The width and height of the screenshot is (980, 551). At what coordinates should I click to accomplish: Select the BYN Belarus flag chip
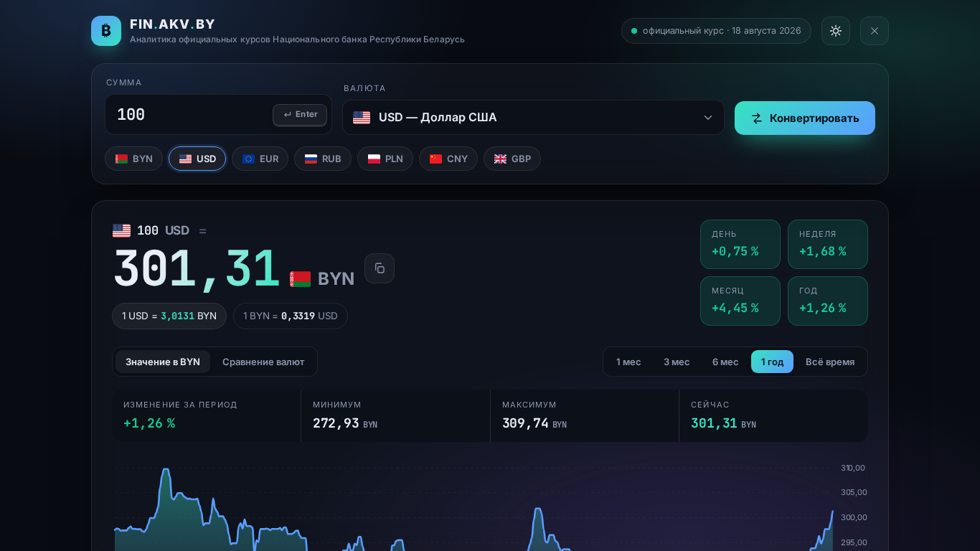134,159
